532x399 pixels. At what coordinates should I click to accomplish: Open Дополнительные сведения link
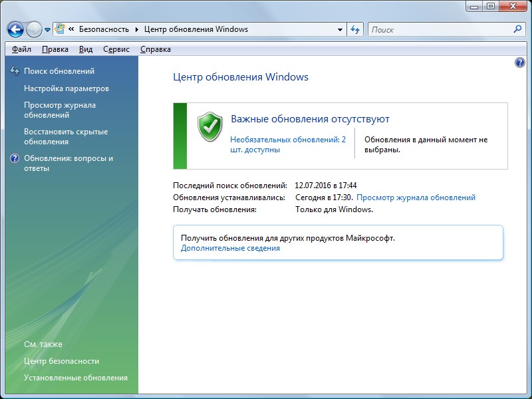tap(230, 248)
